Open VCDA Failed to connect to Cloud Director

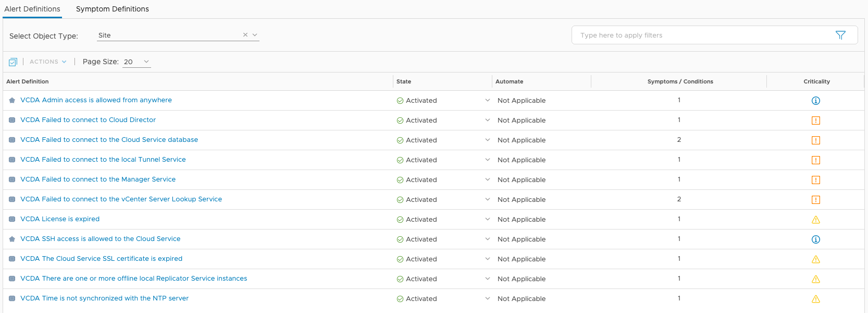pyautogui.click(x=88, y=120)
